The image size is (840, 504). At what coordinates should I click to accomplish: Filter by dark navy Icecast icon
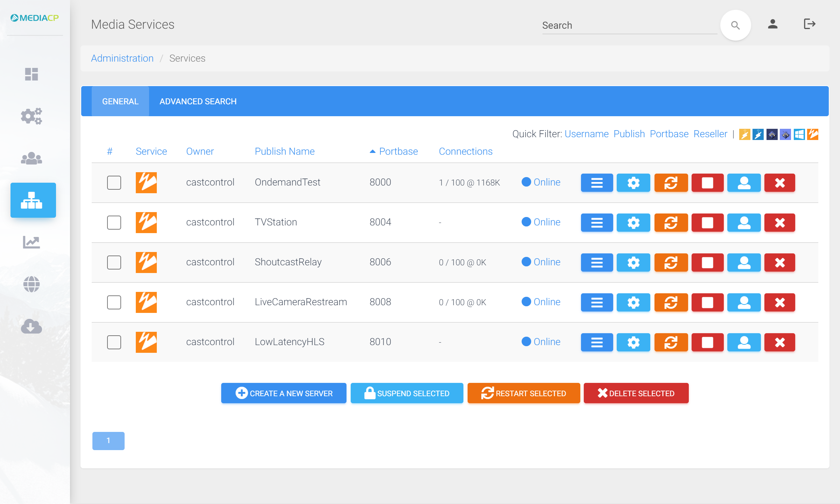[772, 134]
